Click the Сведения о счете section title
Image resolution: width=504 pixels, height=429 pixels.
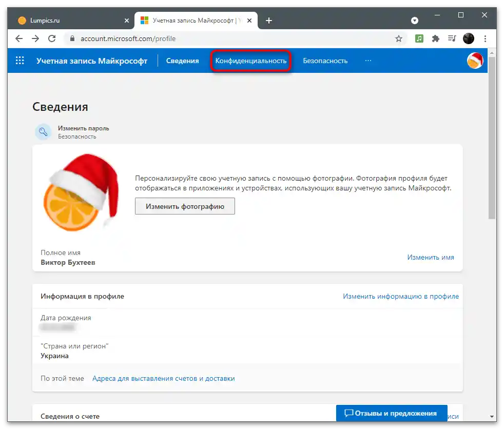70,416
